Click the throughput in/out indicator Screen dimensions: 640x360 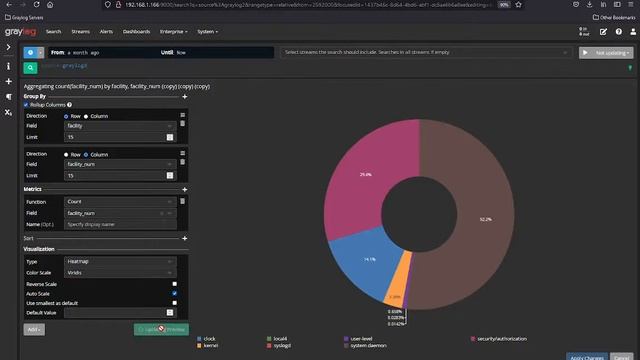coord(584,32)
